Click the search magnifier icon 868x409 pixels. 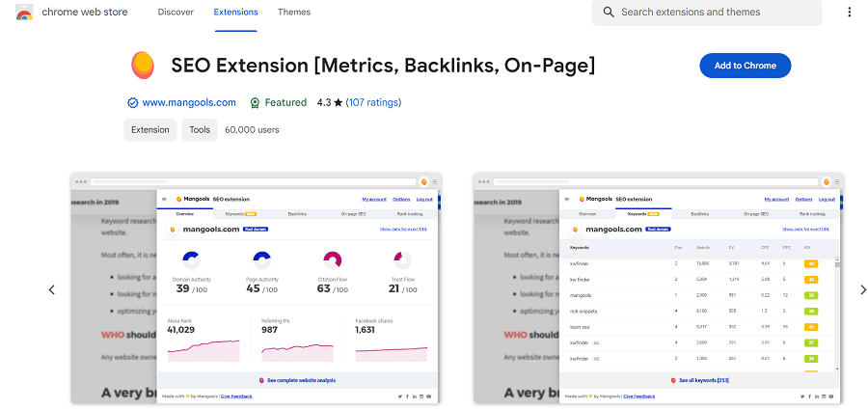click(609, 13)
